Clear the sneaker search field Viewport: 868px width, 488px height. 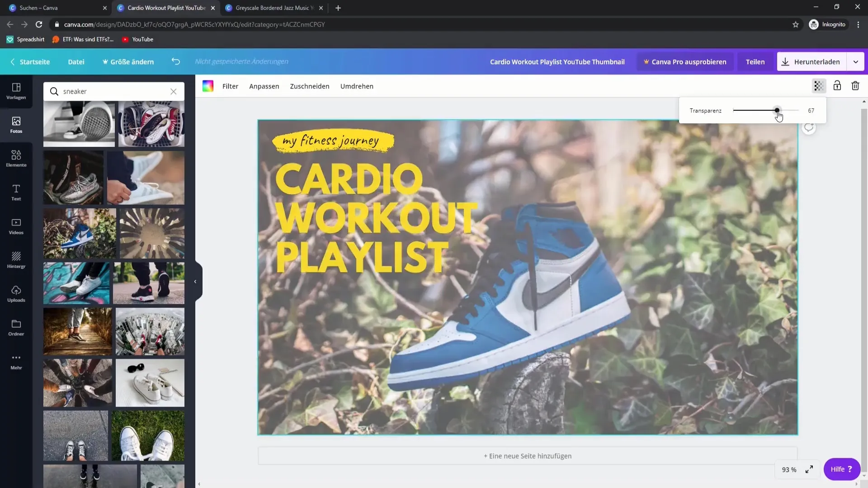174,91
